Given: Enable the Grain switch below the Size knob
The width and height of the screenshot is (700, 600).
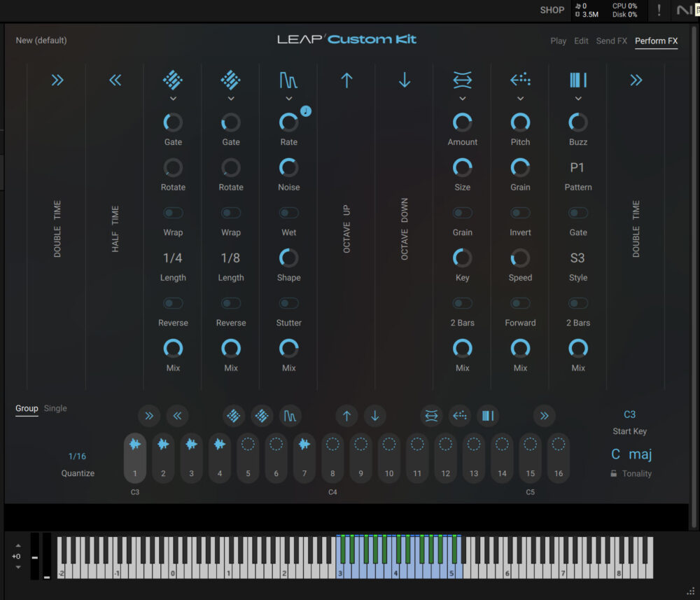Looking at the screenshot, I should 463,213.
